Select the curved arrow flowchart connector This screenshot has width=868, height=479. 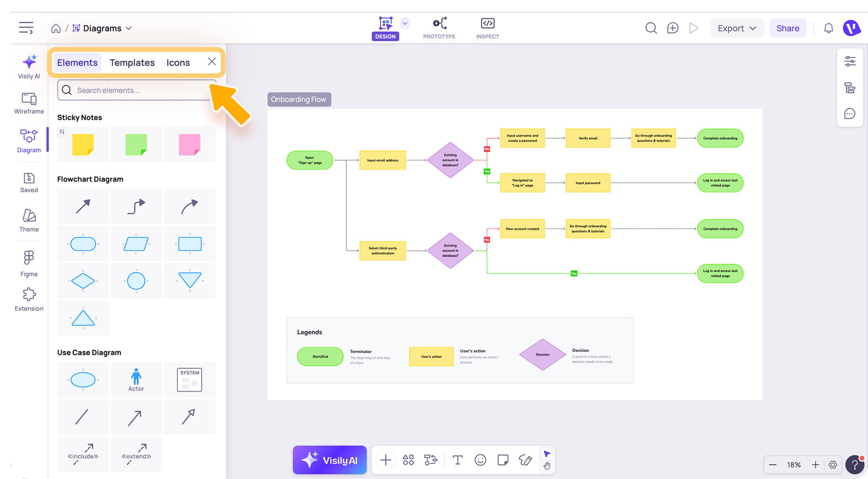coord(190,206)
